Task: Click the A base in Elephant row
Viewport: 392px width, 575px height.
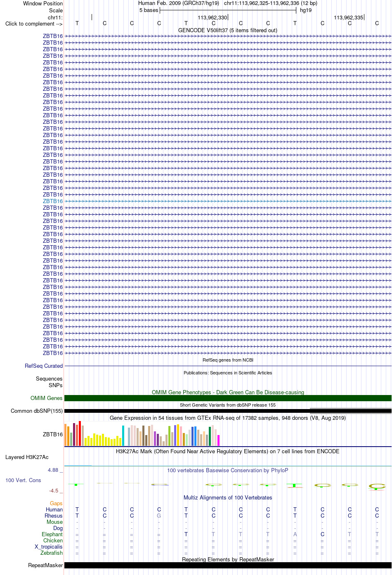Action: [295, 534]
